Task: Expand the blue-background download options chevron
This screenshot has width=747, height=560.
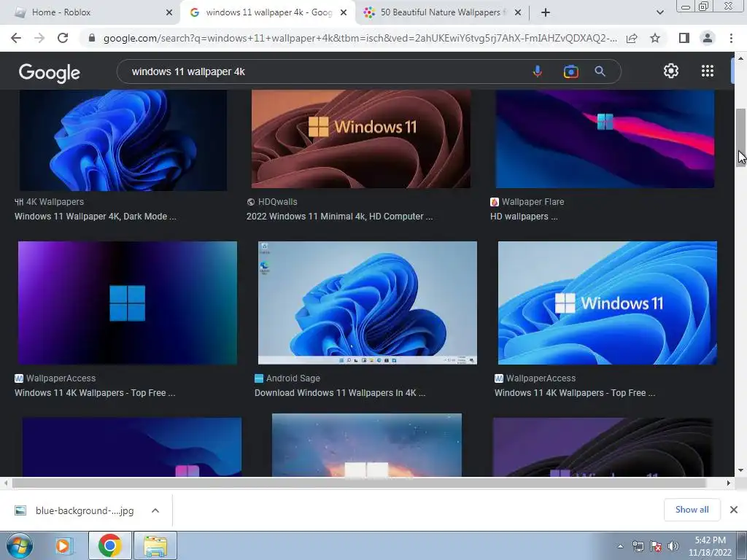Action: [155, 510]
